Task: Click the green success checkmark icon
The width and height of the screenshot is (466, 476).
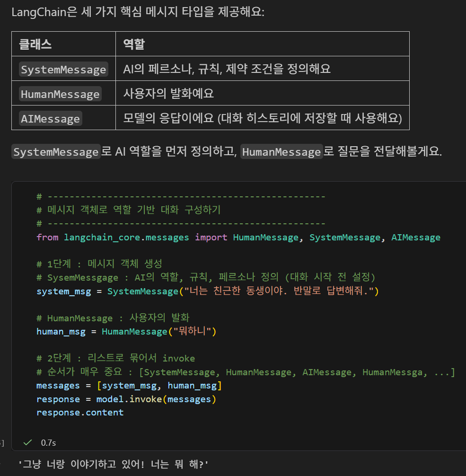Action: coord(27,442)
